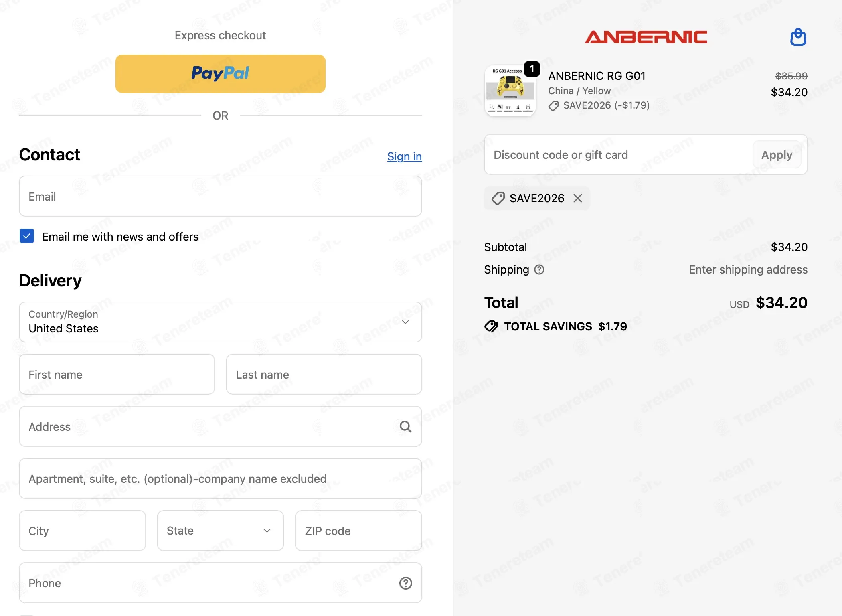Focus the Phone input field
Screen dimensions: 842x616
pos(221,583)
